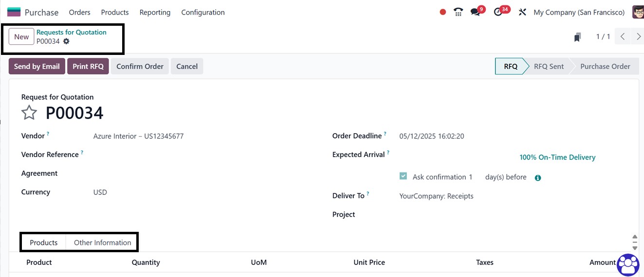
Task: Switch to the Other Information tab
Action: (102, 242)
